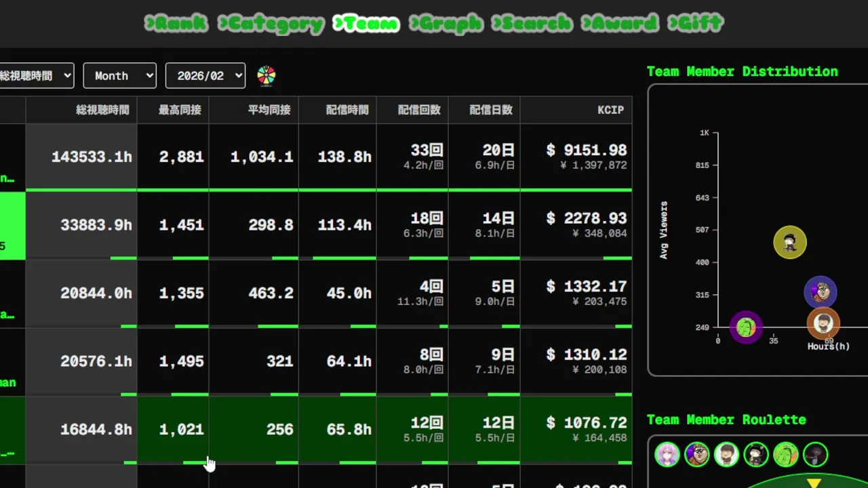Click the orange avatar in distribution chart
This screenshot has width=868, height=488.
coord(823,323)
